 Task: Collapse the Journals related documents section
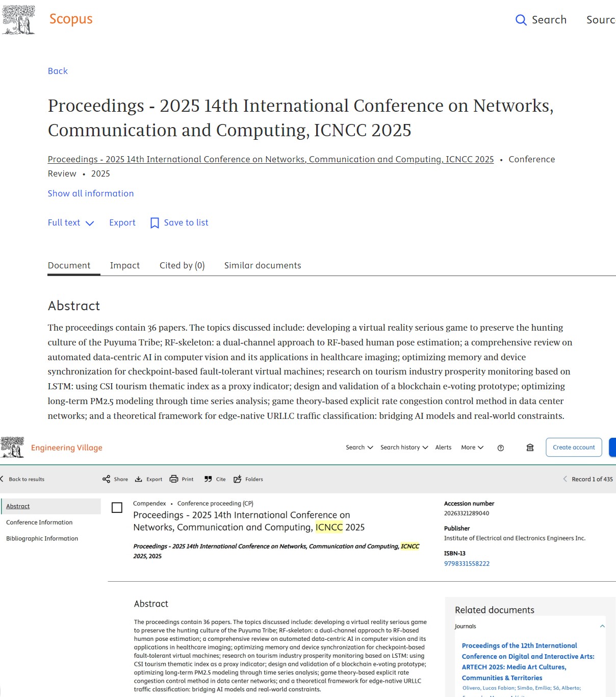pos(602,626)
